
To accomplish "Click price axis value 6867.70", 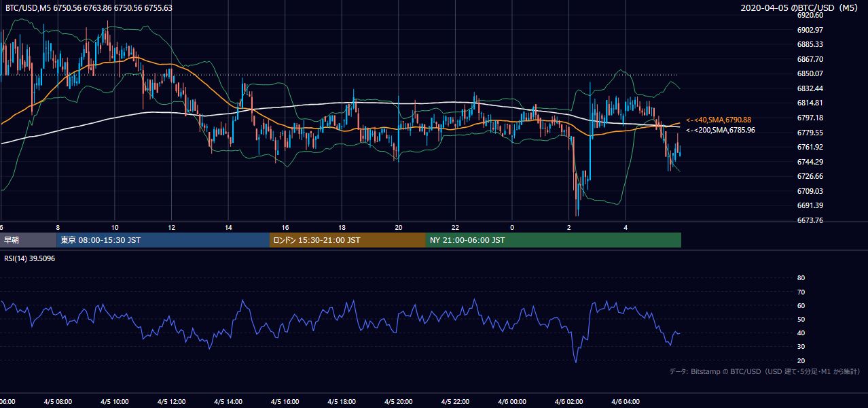I will point(810,59).
